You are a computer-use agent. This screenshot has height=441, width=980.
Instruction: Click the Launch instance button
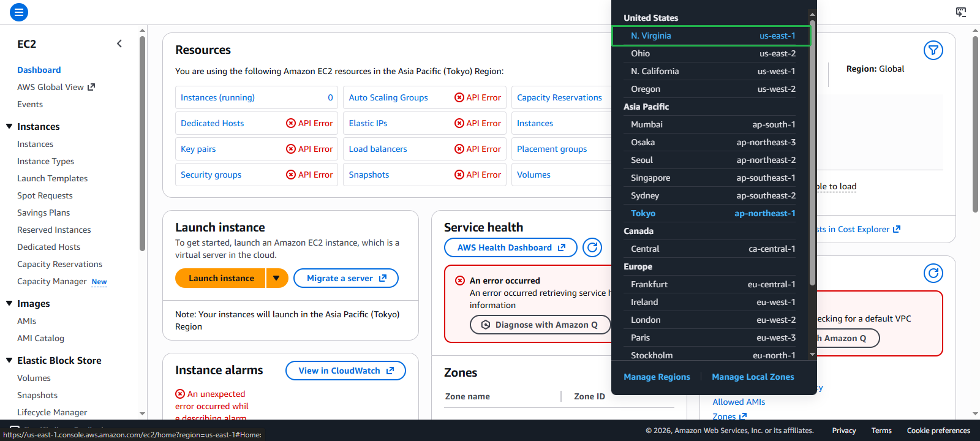[x=221, y=278]
